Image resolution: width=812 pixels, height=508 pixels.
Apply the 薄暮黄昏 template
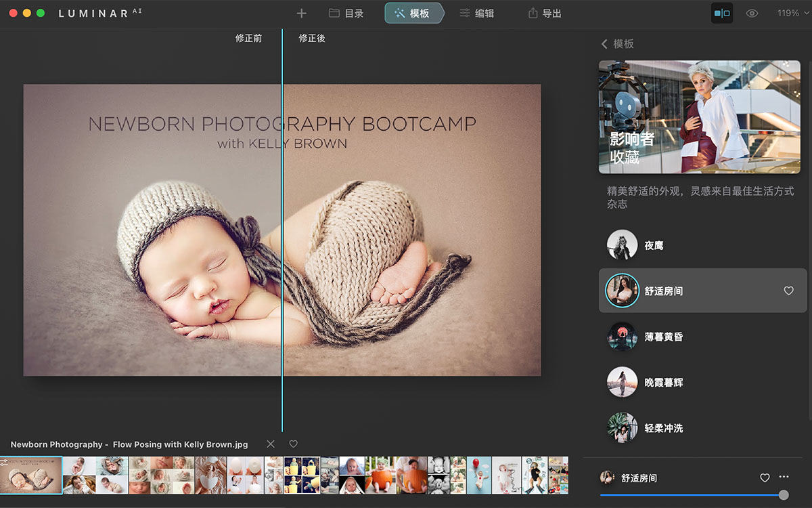pos(703,337)
